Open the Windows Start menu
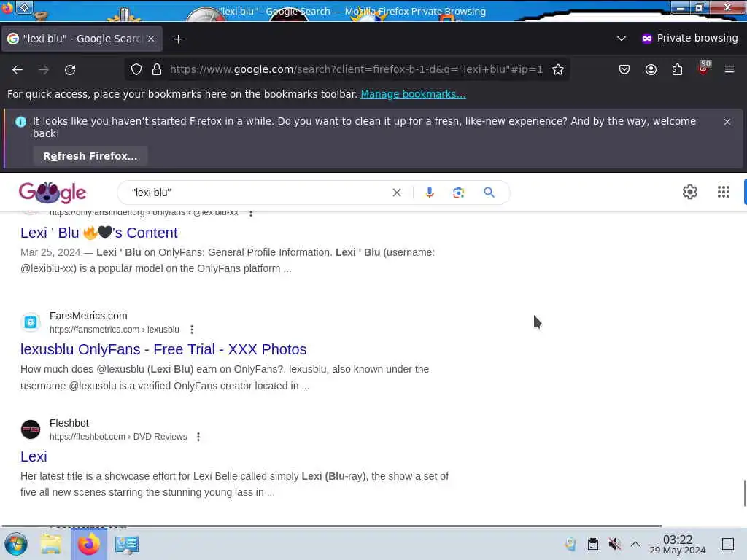Viewport: 747px width, 560px height. 16,544
